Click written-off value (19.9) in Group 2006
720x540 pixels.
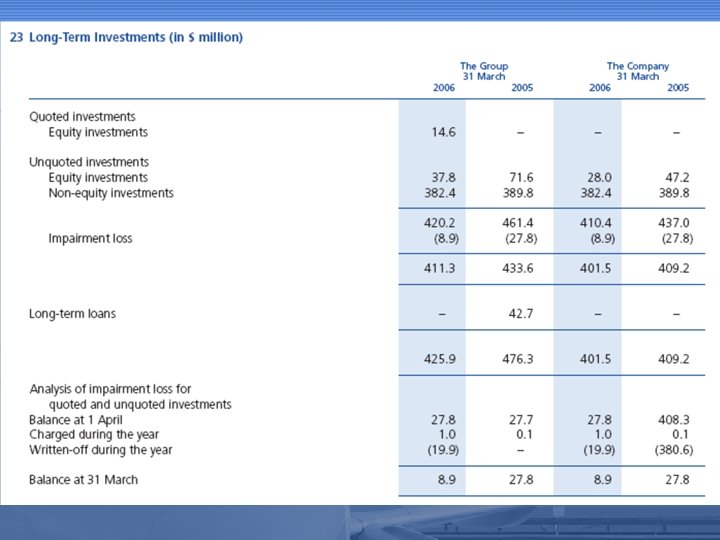click(x=443, y=450)
